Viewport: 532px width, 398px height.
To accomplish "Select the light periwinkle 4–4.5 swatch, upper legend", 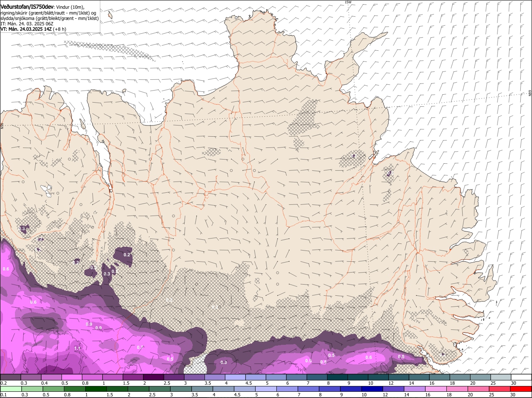I will [x=234, y=377].
